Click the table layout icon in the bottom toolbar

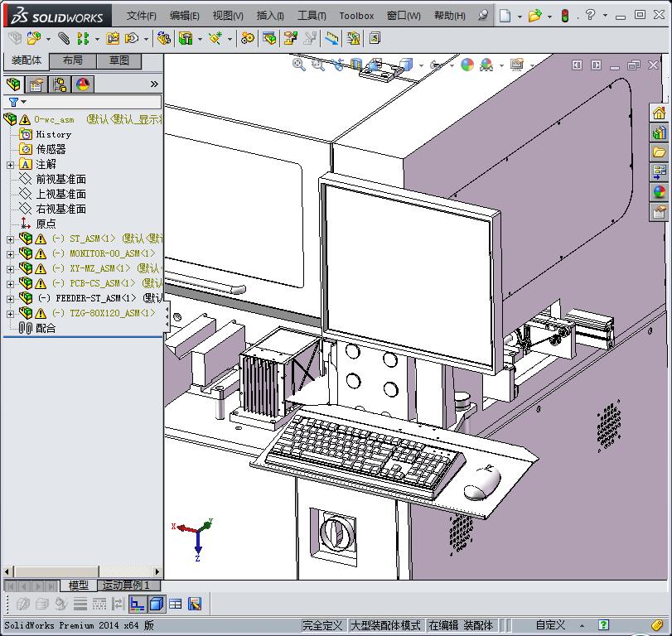pos(176,605)
